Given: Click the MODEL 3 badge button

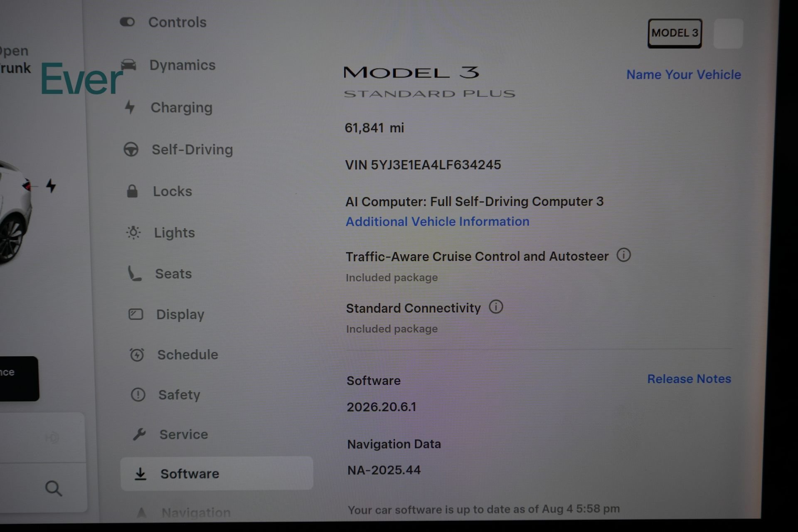Looking at the screenshot, I should (675, 33).
